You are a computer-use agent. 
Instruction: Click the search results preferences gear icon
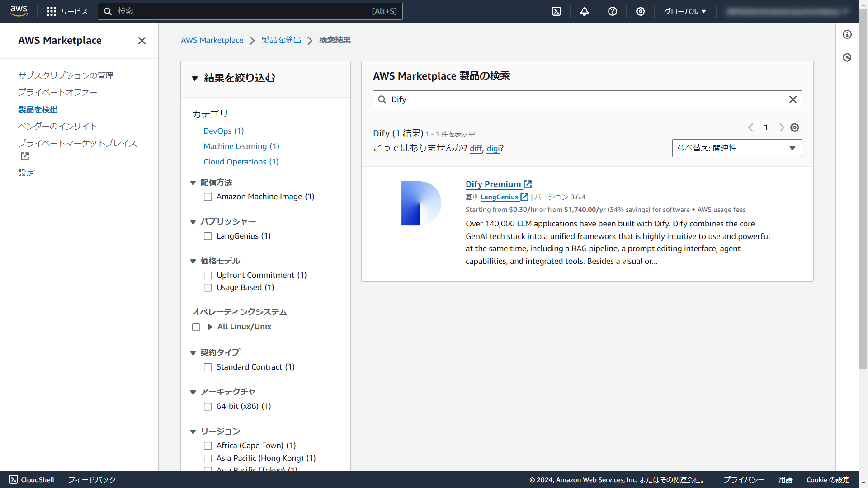coord(795,127)
